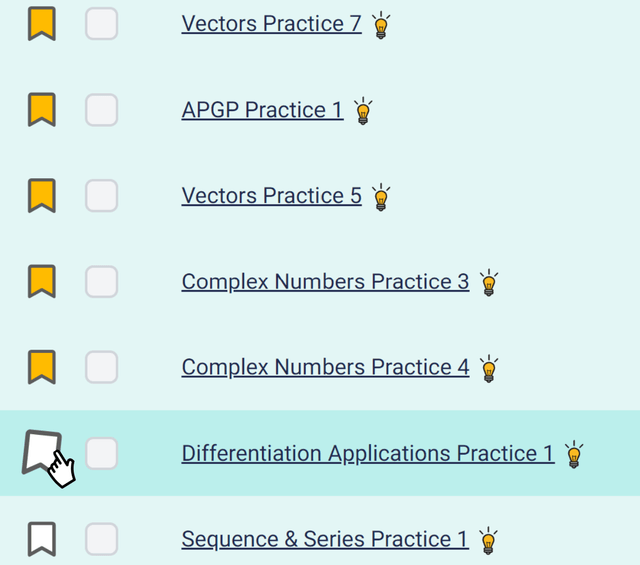
Task: Unbookmark Complex Numbers Practice 4
Action: pos(41,368)
